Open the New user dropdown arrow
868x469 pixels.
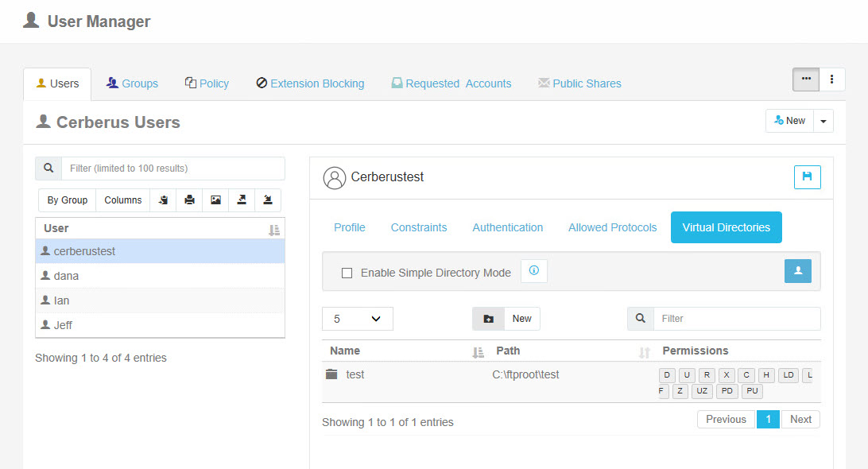(x=823, y=122)
